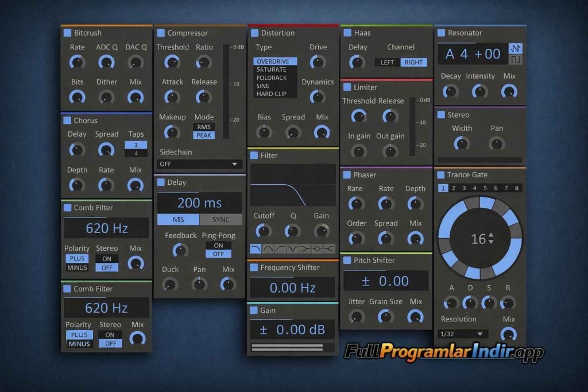Select the notch filter shape icon

point(292,249)
